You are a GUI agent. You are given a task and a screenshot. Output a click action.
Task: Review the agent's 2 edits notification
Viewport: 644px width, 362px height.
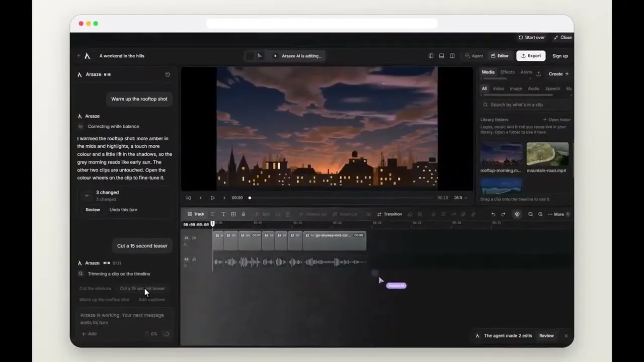pos(546,336)
